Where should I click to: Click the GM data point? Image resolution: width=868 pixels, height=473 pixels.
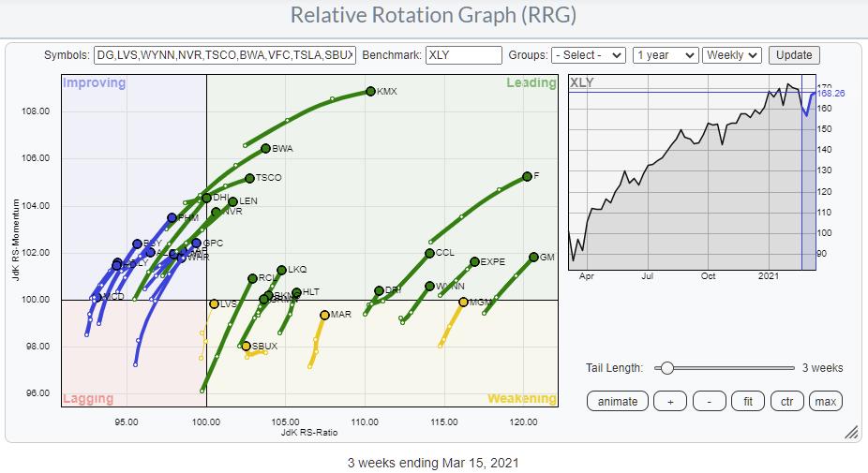(x=533, y=257)
